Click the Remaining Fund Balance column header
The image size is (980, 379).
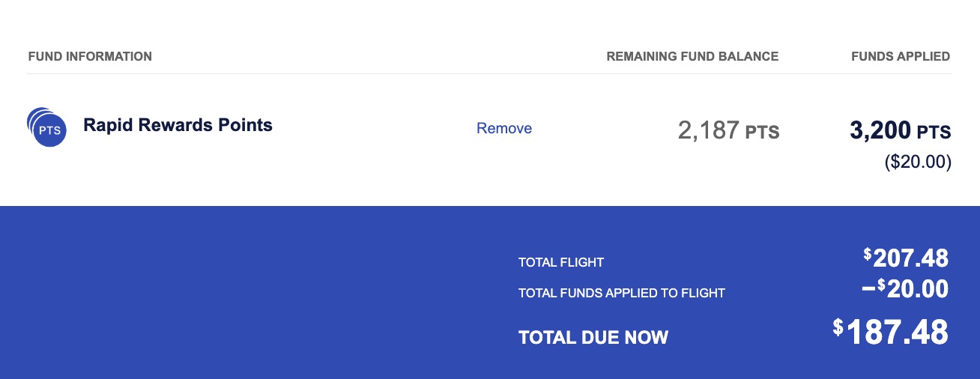click(692, 56)
